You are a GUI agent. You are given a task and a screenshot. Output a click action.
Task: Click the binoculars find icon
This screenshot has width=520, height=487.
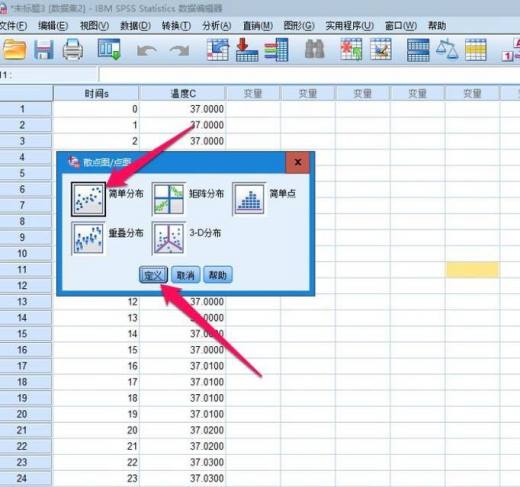(x=314, y=49)
